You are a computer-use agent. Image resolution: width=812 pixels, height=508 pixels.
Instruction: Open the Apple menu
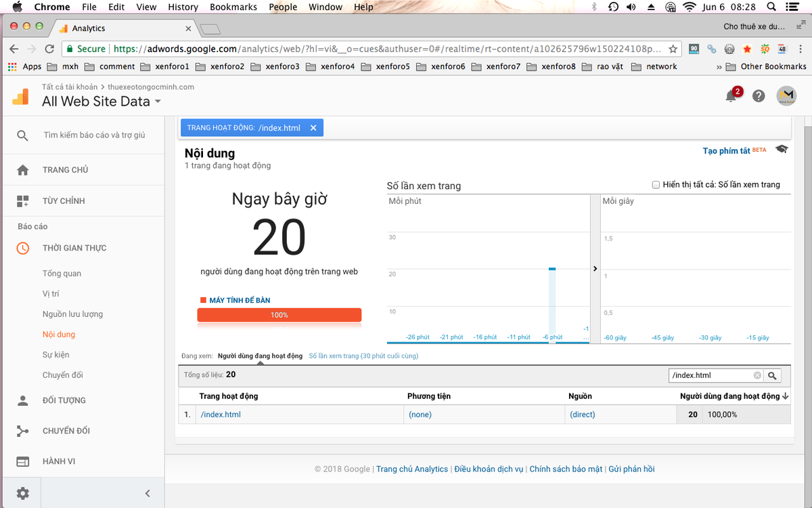(18, 7)
